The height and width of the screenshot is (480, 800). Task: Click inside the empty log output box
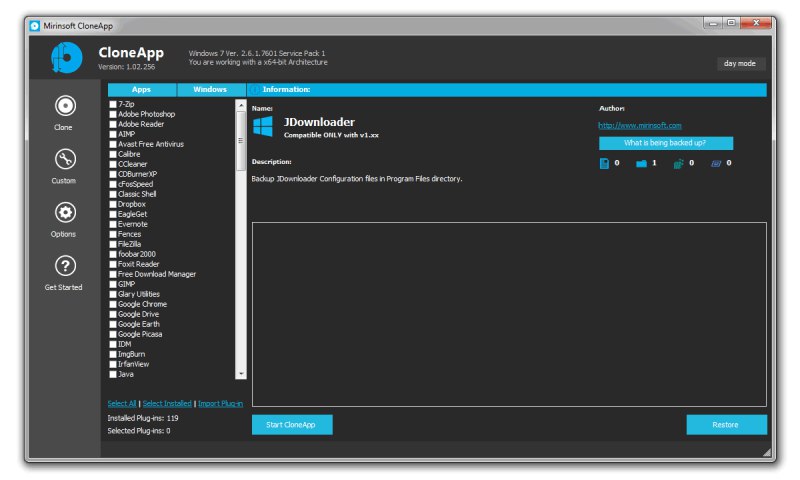(x=509, y=314)
